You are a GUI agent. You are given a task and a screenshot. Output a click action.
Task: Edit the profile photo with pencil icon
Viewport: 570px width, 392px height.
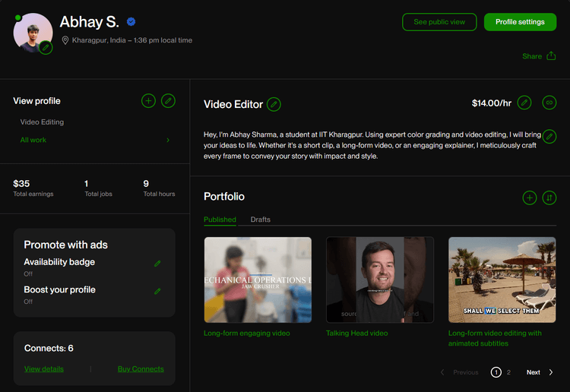[x=46, y=48]
